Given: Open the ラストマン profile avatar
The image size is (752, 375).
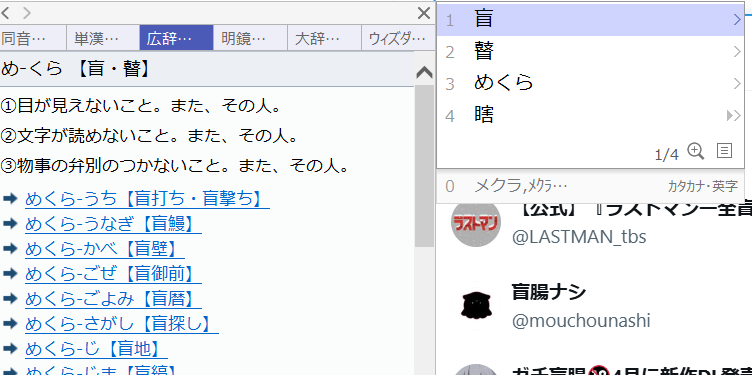Looking at the screenshot, I should point(476,223).
